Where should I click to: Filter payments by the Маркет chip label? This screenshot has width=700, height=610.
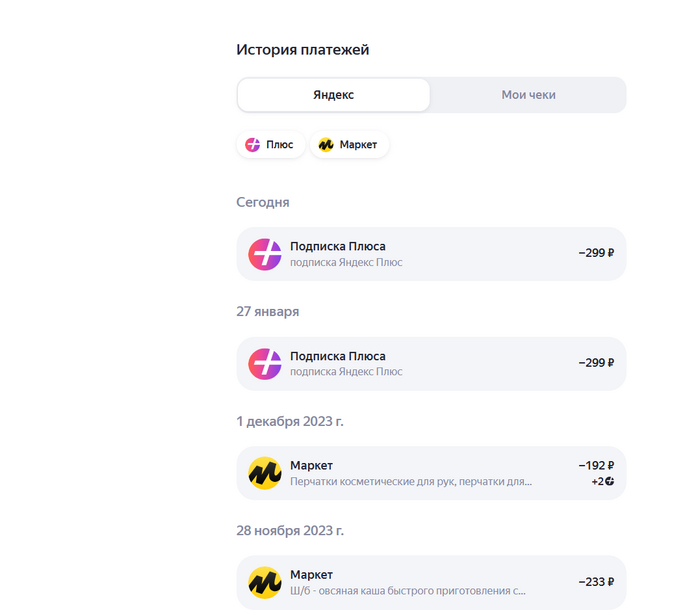[x=358, y=145]
